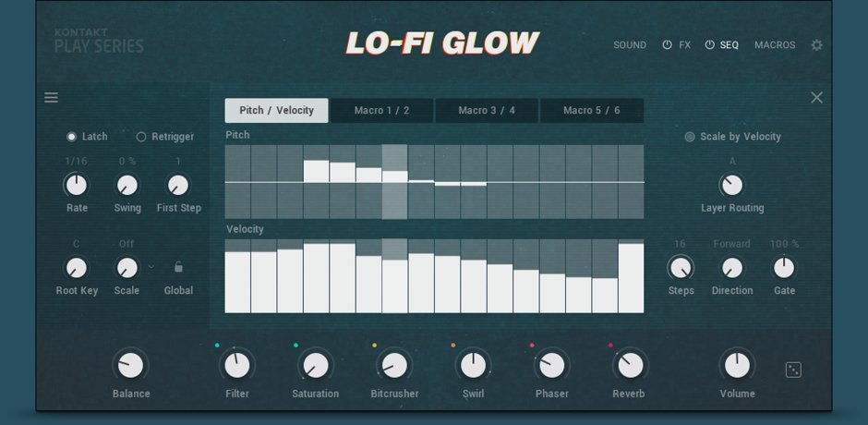The height and width of the screenshot is (425, 868).
Task: Click the Volume knob
Action: (x=737, y=366)
